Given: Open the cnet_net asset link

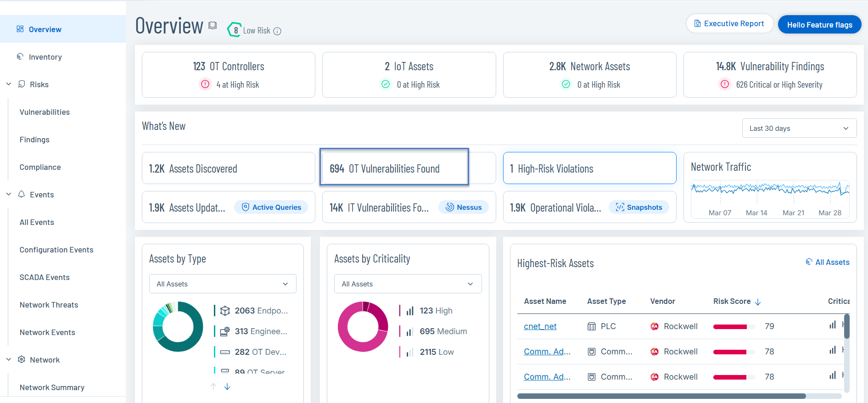Looking at the screenshot, I should coord(540,326).
